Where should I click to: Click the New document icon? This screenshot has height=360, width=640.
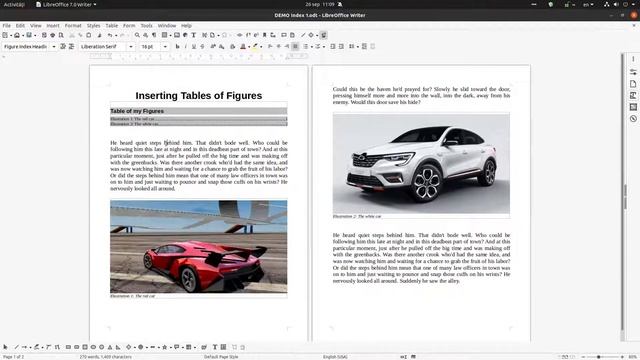(5, 36)
